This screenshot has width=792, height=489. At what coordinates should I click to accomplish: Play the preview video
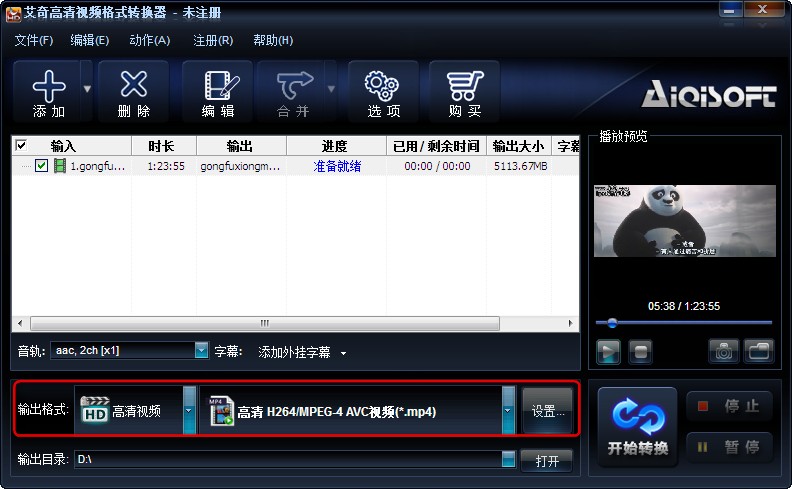608,351
